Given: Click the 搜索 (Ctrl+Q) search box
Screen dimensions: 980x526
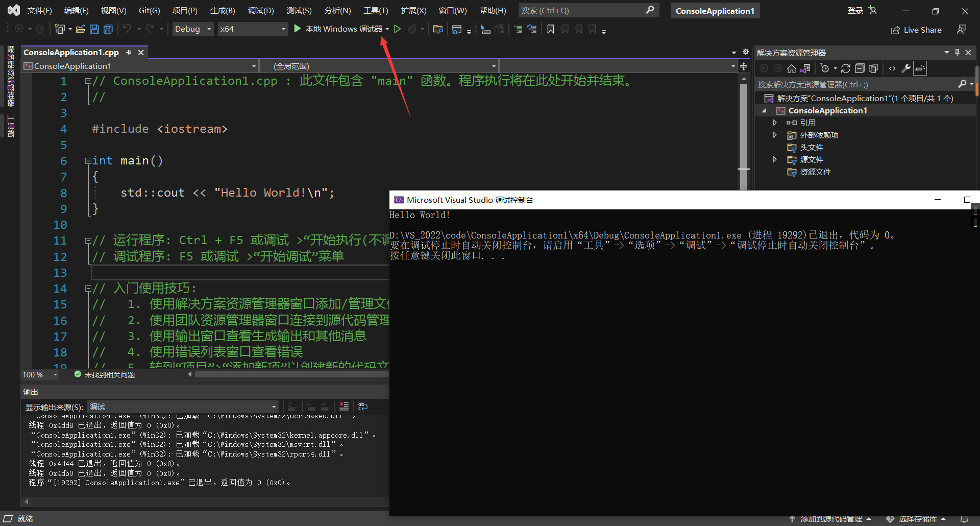Looking at the screenshot, I should pos(589,10).
